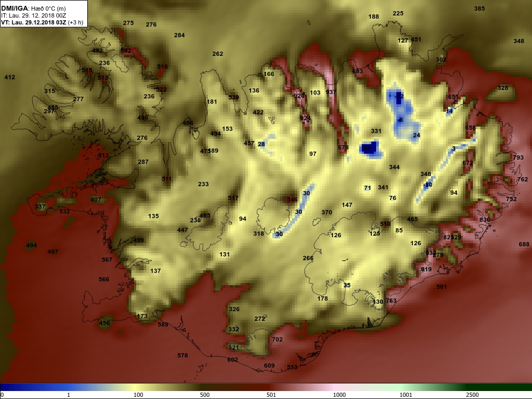The image size is (532, 399).
Task: Select the map value '337'
Action: pyautogui.click(x=40, y=206)
